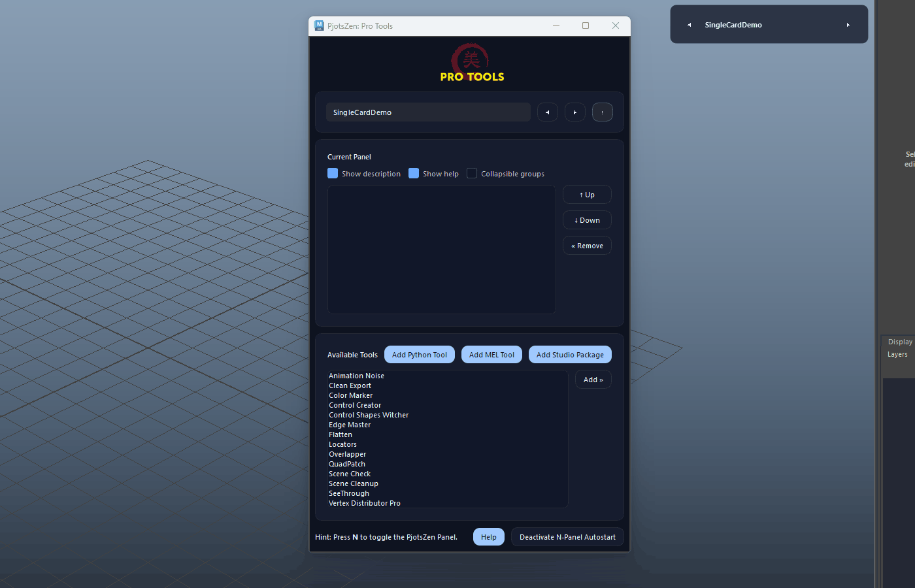This screenshot has height=588, width=915.
Task: Select Vertex Distributor Pro entry
Action: point(365,503)
